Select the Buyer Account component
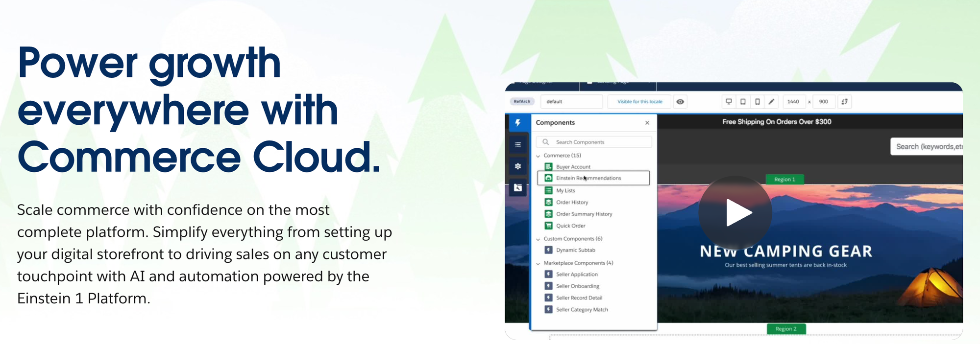Image resolution: width=980 pixels, height=344 pixels. click(568, 167)
